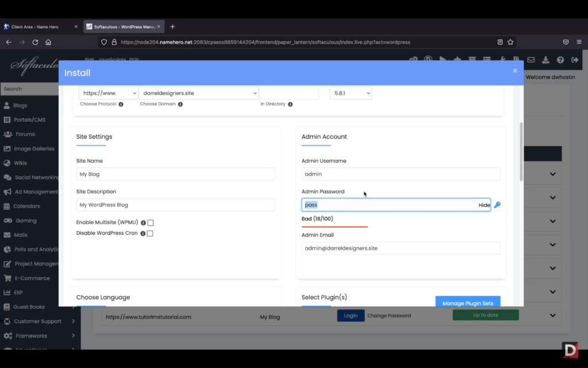
Task: Click info icon beside Choose Domain
Action: point(180,104)
